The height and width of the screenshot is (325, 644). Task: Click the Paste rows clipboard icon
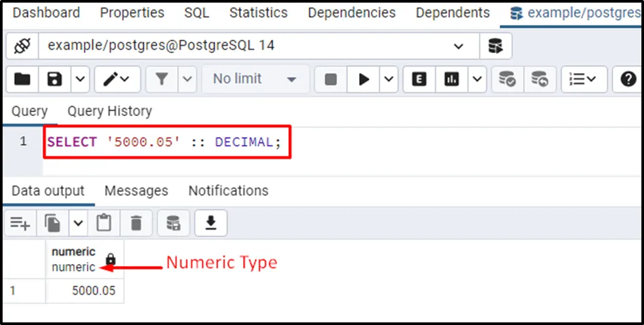click(104, 223)
